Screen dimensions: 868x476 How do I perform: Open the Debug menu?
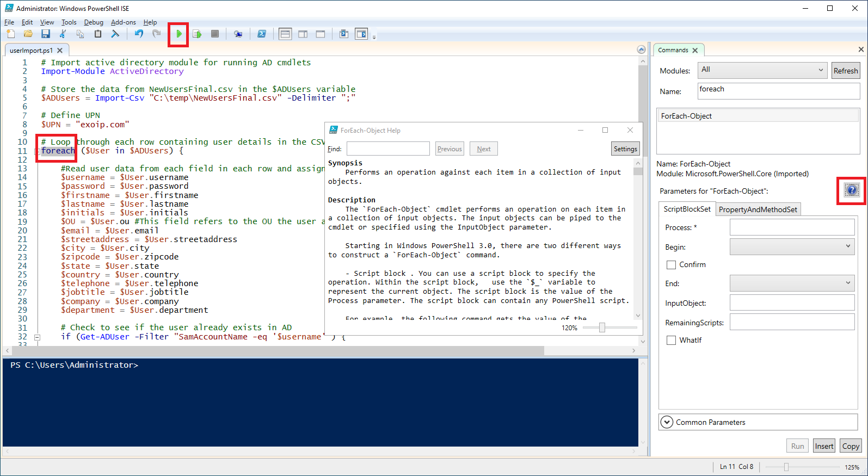(94, 22)
